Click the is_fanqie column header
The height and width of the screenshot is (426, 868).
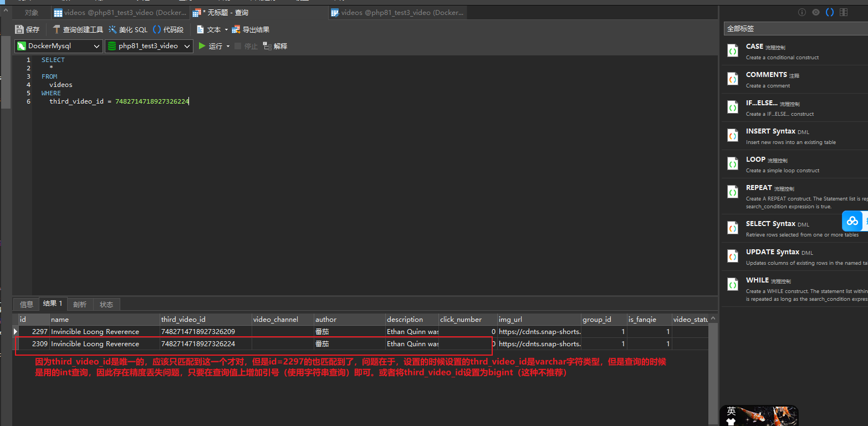tap(649, 319)
